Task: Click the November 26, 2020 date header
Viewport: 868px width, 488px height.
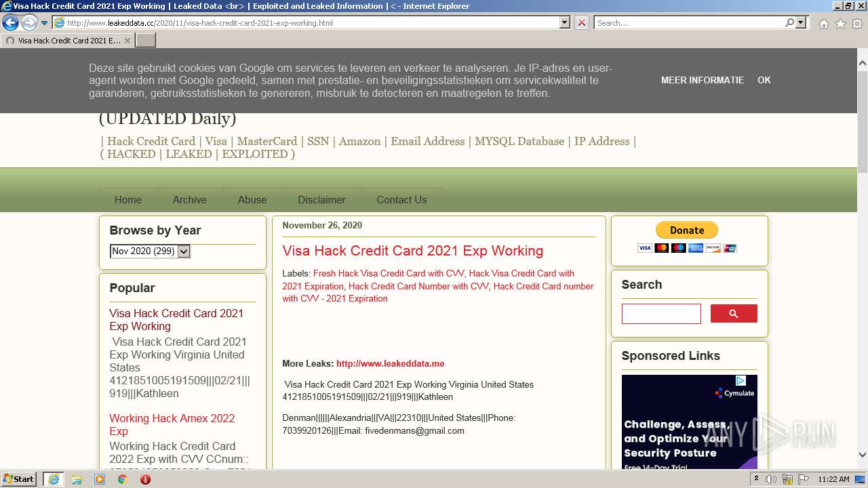Action: (322, 226)
